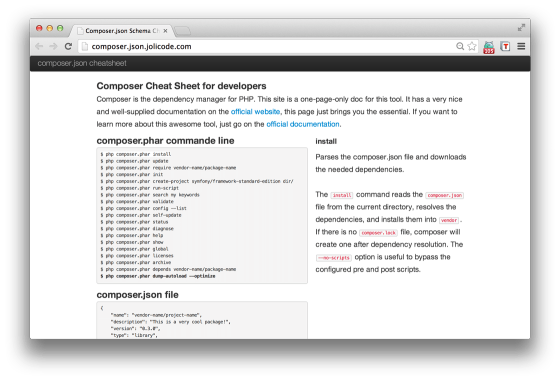This screenshot has height=380, width=560.
Task: Click the red 'vendor' inline code label
Action: pos(449,220)
